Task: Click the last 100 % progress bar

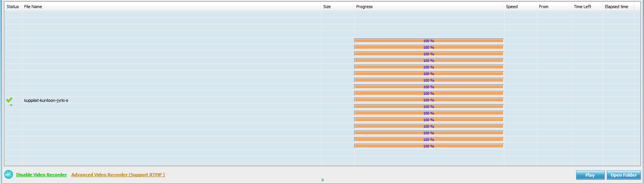Action: (x=429, y=146)
